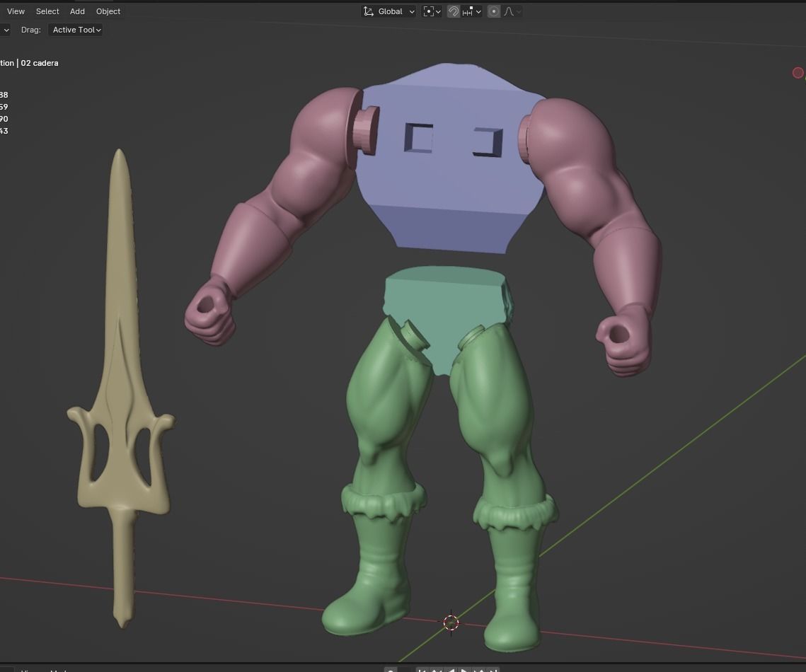Screen dimensions: 806x672
Task: Open the Object menu
Action: click(x=108, y=11)
